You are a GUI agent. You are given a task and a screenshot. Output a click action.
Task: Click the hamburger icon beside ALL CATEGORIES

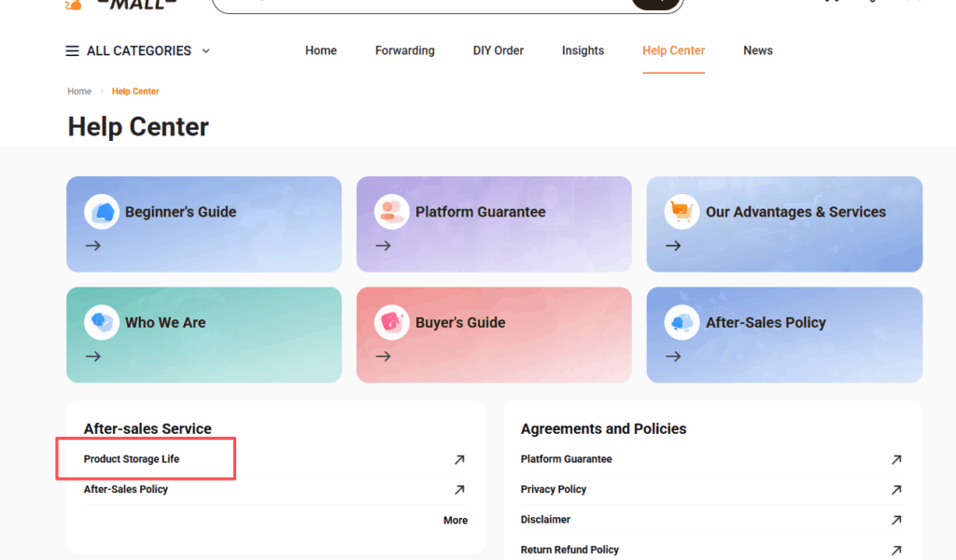(x=72, y=50)
